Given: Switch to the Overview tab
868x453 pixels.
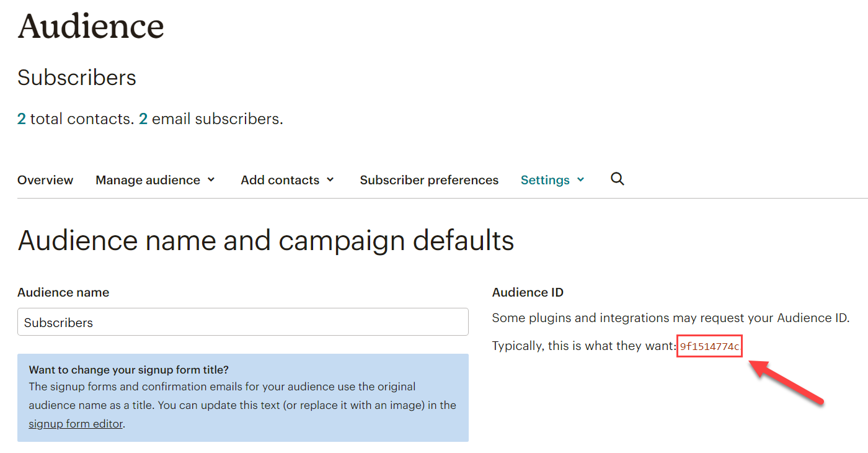Looking at the screenshot, I should pyautogui.click(x=45, y=180).
